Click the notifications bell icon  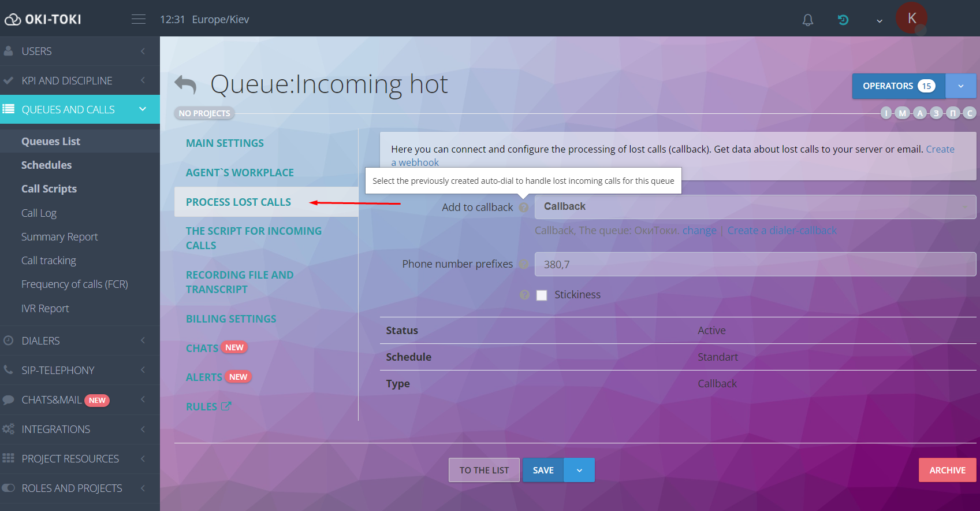808,20
